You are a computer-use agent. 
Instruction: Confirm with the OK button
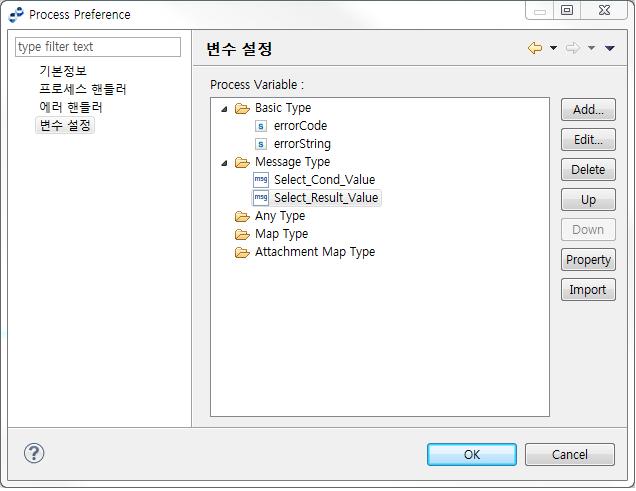[x=472, y=455]
